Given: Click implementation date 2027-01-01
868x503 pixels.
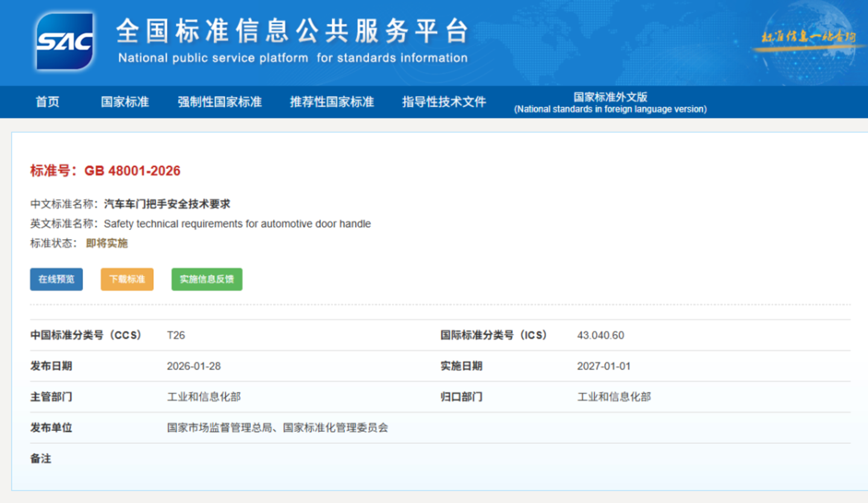Looking at the screenshot, I should tap(604, 366).
